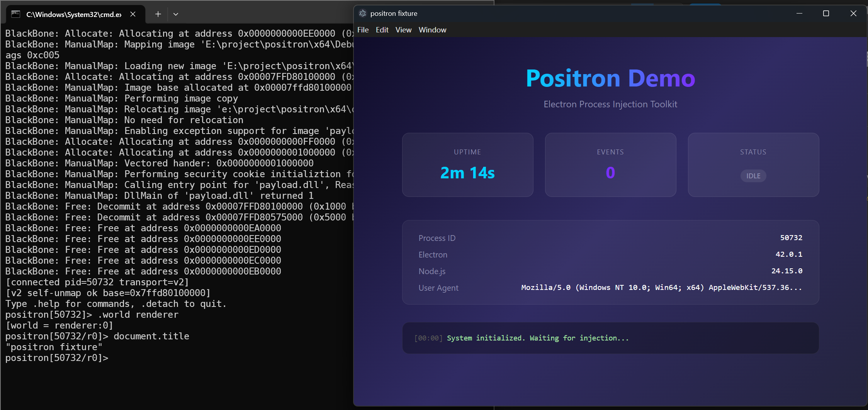Screen dimensions: 868x410
Task: Click the [world = renderer:0] terminal line
Action: pos(59,325)
